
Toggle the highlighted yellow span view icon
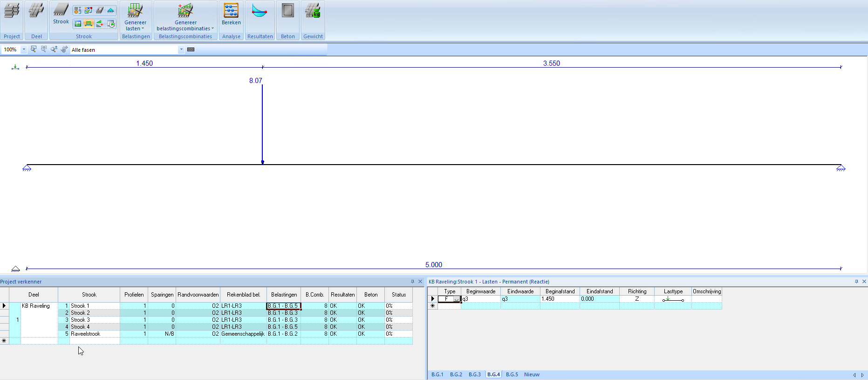click(x=89, y=23)
